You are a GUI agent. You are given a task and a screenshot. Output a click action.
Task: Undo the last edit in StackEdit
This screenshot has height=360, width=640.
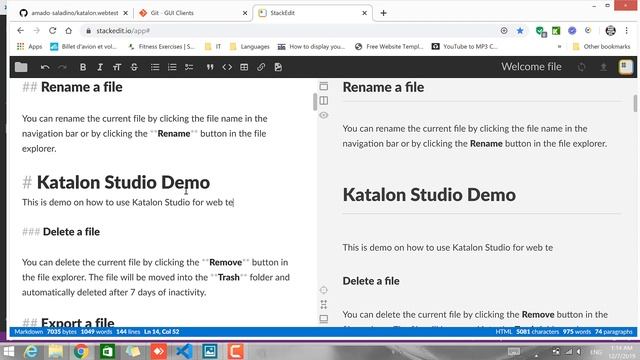pos(45,67)
